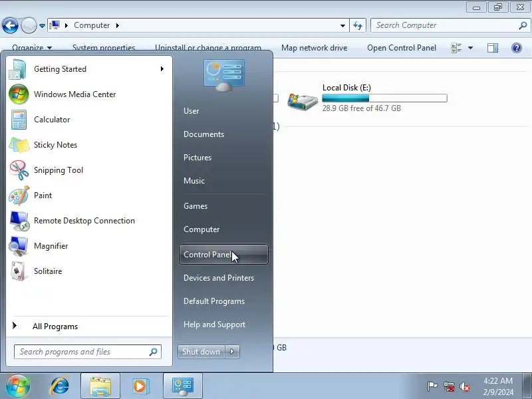Open Action Center flag icon
Viewport: 532px width, 399px height.
point(432,386)
